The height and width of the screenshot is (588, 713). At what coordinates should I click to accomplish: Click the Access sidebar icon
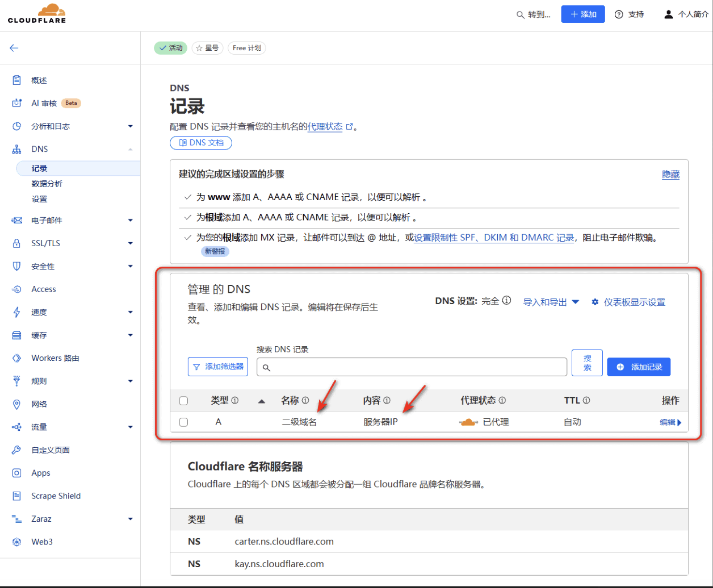point(16,289)
